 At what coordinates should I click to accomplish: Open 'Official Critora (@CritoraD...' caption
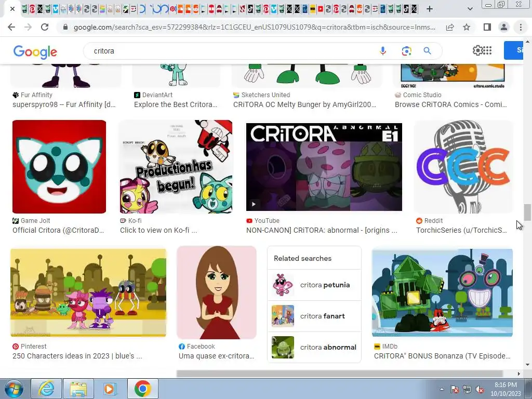(58, 230)
